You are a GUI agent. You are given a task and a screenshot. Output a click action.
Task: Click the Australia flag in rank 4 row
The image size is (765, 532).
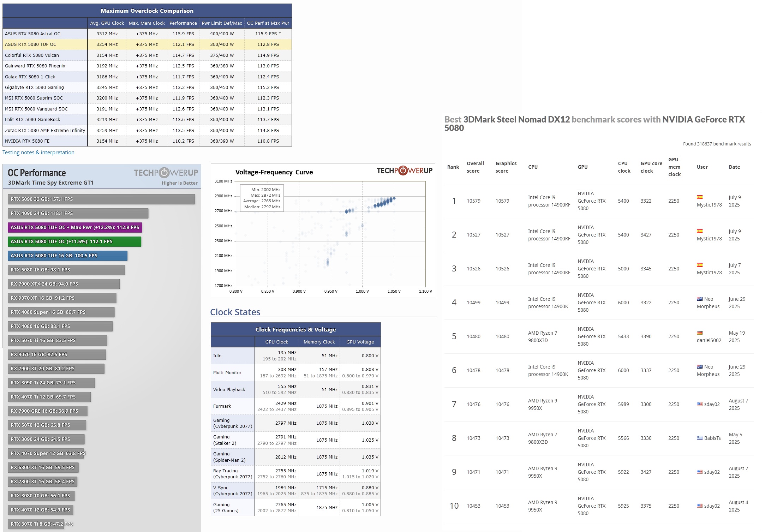[699, 299]
